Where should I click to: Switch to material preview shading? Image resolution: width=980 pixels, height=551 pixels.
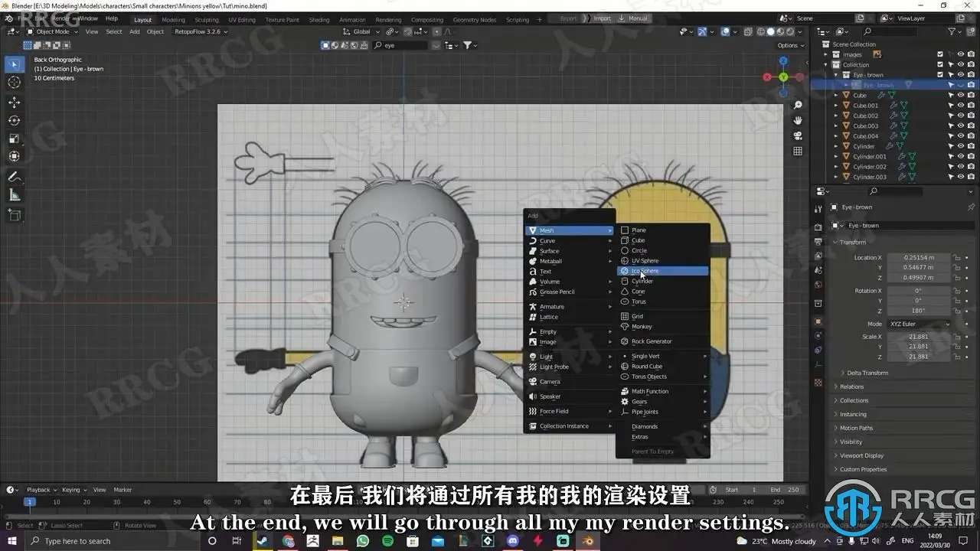780,32
